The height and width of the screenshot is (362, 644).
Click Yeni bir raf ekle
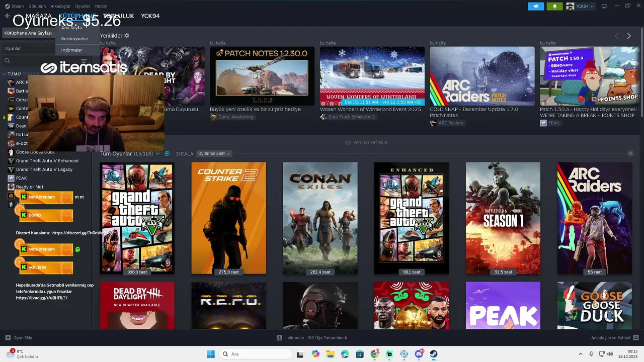click(x=366, y=142)
